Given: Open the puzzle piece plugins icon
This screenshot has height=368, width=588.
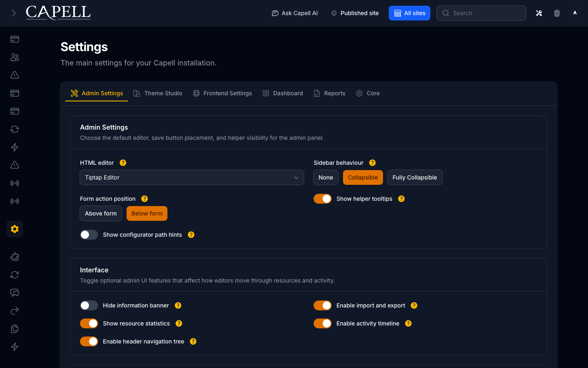Looking at the screenshot, I should click(x=15, y=257).
